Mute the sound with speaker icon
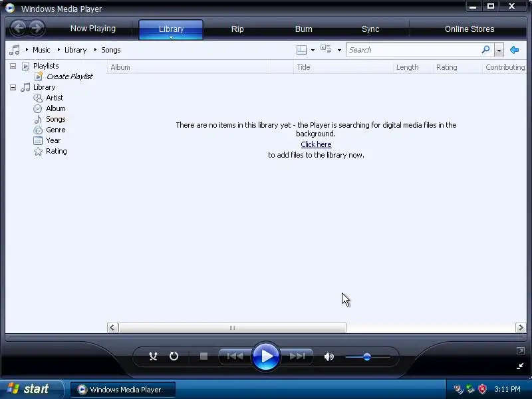 329,356
